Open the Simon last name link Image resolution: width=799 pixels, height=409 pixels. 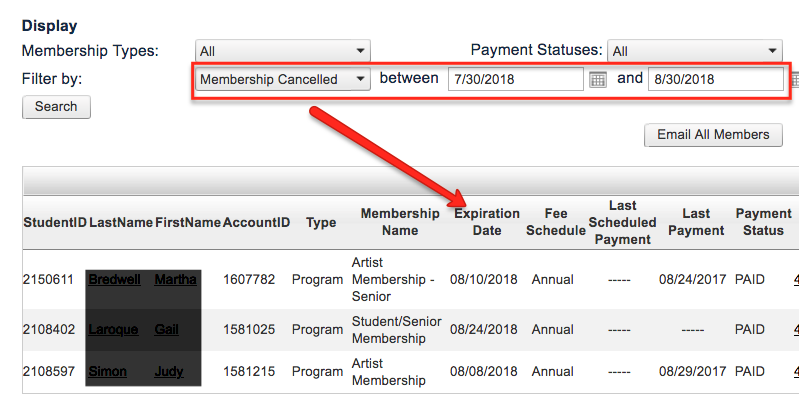(107, 372)
